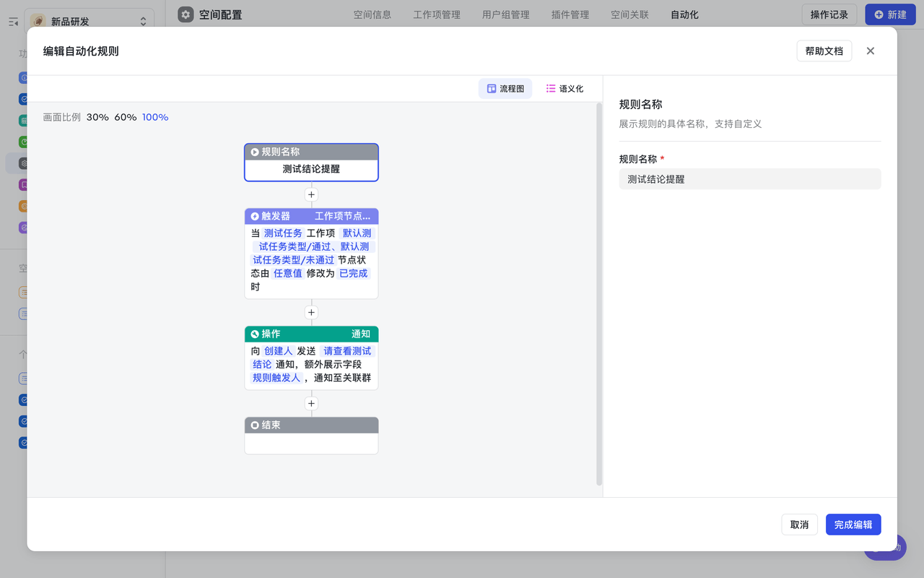
Task: Open the 新品研发 space switcher dropdown
Action: 89,21
